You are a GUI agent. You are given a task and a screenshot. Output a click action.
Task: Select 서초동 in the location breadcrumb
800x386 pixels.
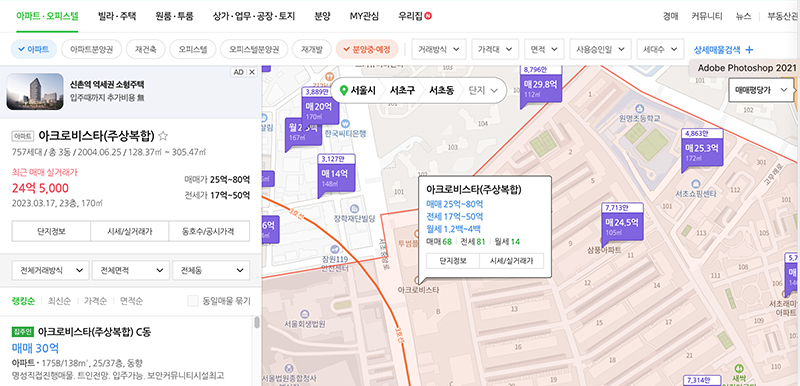click(441, 91)
